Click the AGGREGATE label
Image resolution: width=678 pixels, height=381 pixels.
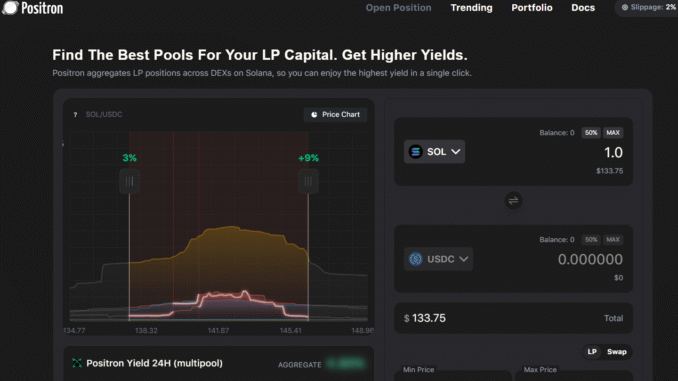click(300, 365)
